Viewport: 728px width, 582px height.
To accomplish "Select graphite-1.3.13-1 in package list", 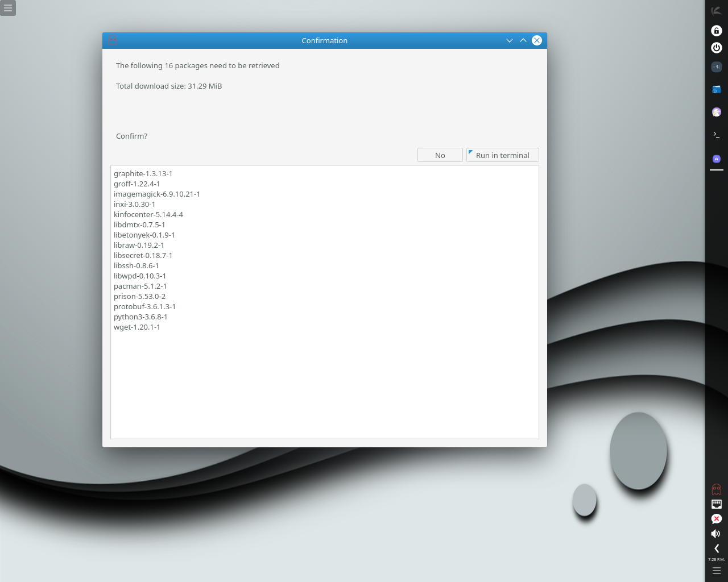I will pyautogui.click(x=143, y=174).
